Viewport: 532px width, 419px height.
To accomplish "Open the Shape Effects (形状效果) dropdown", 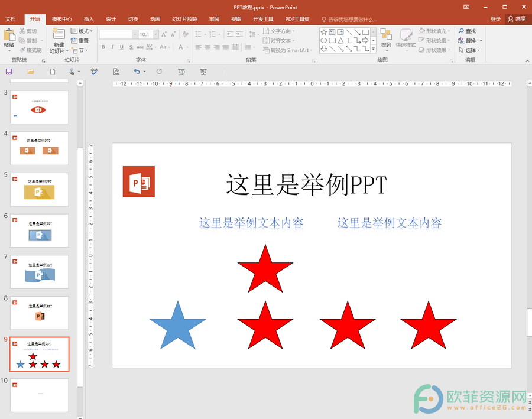I will 434,50.
